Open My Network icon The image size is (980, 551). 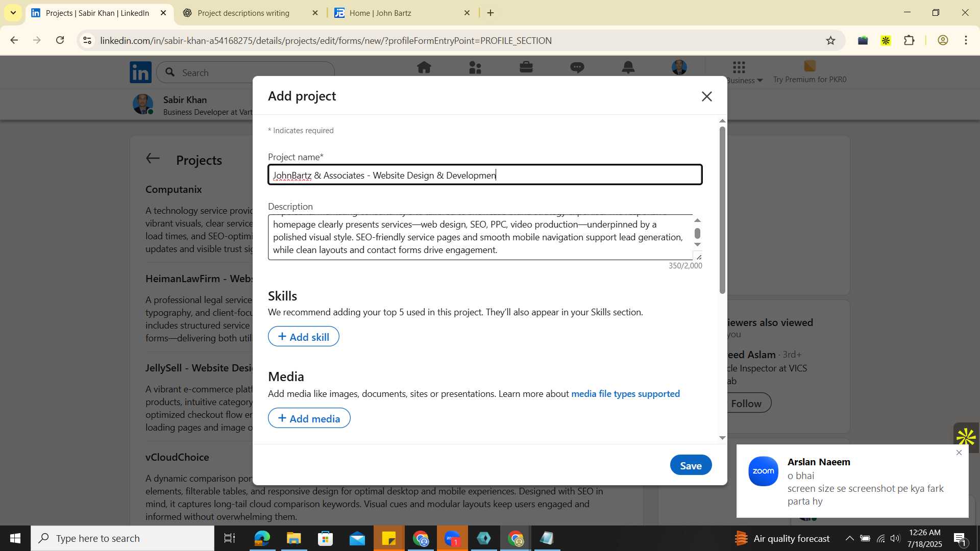pyautogui.click(x=475, y=67)
